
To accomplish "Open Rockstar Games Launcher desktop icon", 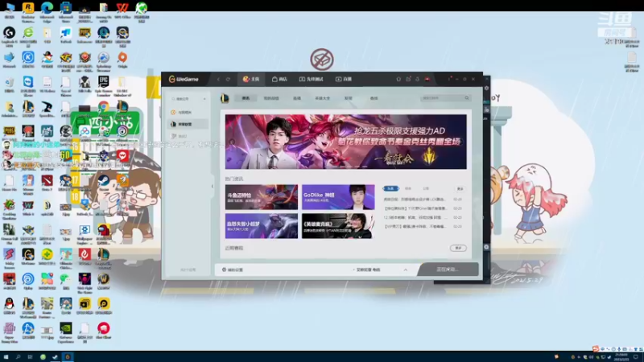I will click(x=28, y=11).
